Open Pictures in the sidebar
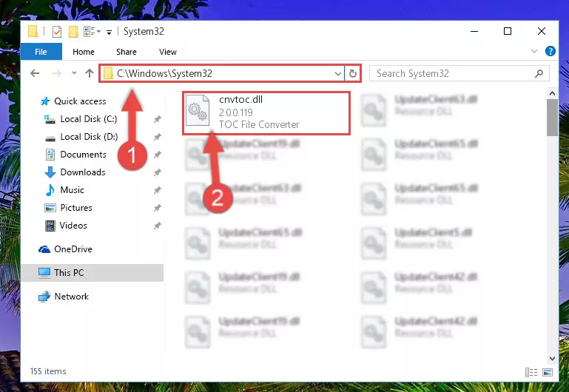The height and width of the screenshot is (392, 569). pyautogui.click(x=76, y=208)
